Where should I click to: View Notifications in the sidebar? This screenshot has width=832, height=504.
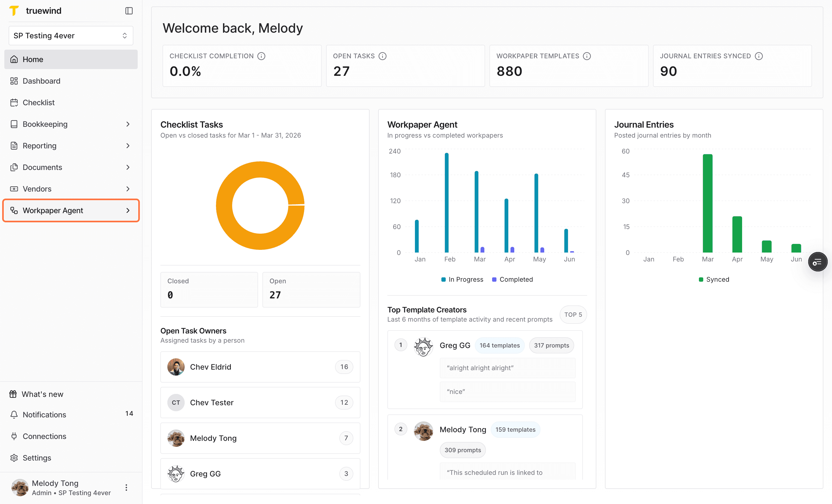click(71, 415)
